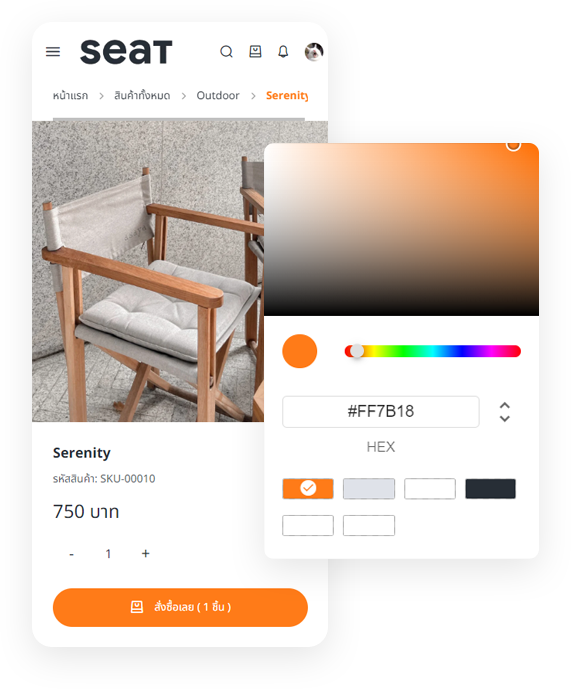Screen dimensions: 571x689
Task: Go to หน้าแรก breadcrumb
Action: [70, 96]
